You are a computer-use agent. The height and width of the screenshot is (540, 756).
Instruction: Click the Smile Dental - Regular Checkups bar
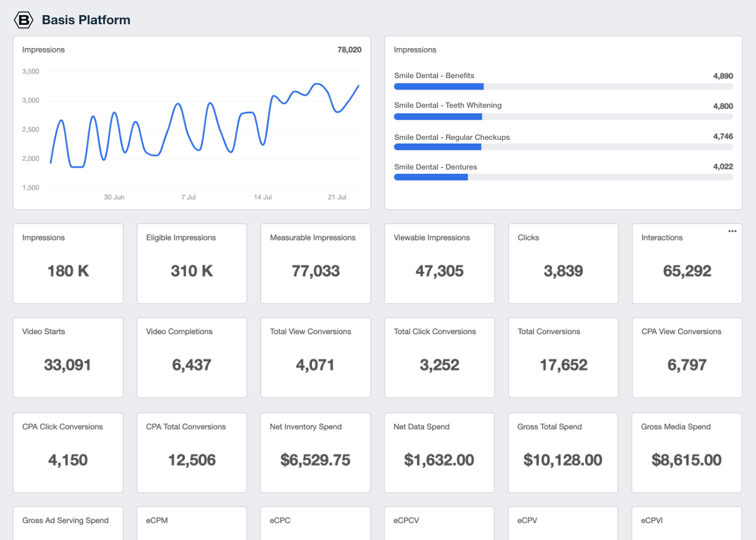click(x=563, y=147)
